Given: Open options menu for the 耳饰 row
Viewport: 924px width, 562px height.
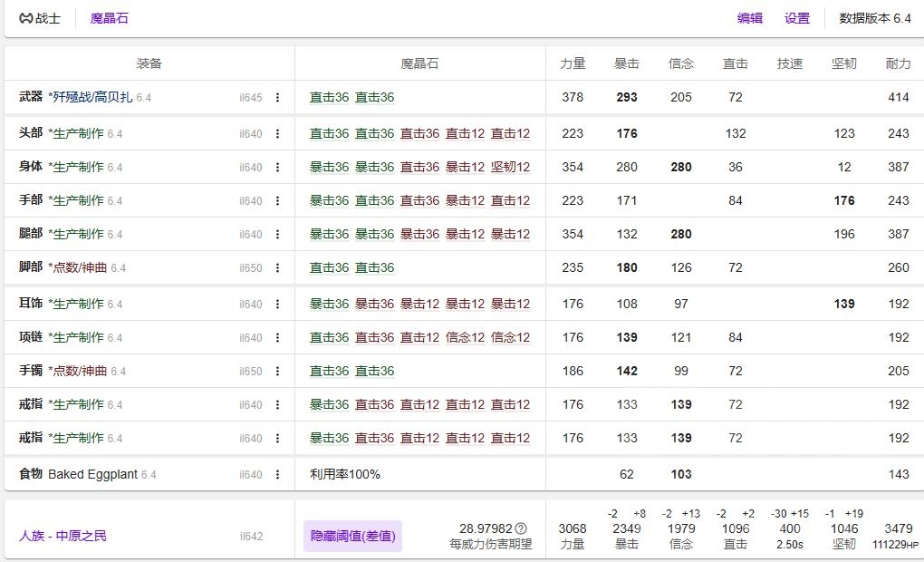Looking at the screenshot, I should 278,304.
